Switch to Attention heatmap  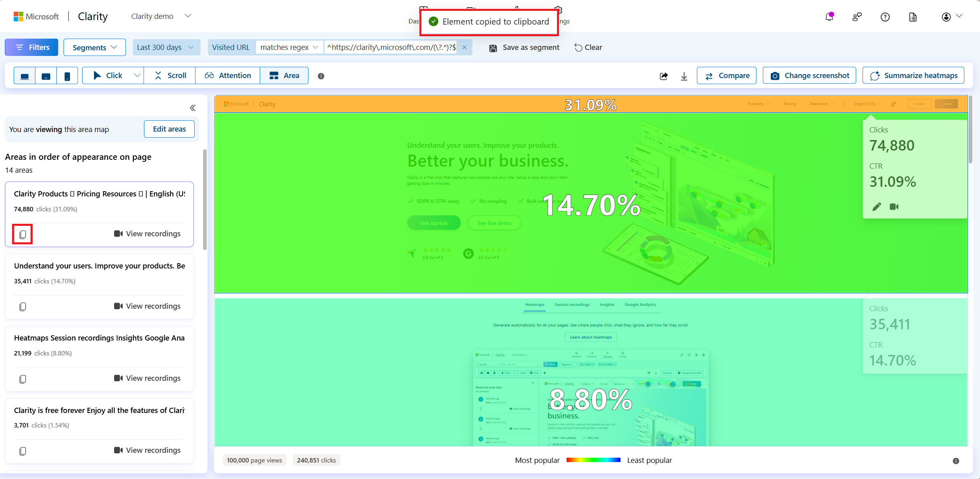coord(228,76)
